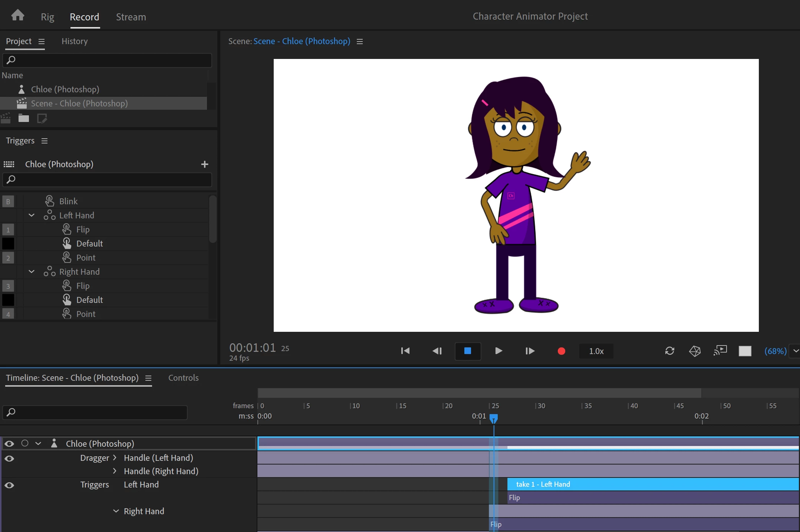
Task: Switch to the Rig mode tab
Action: [x=47, y=17]
